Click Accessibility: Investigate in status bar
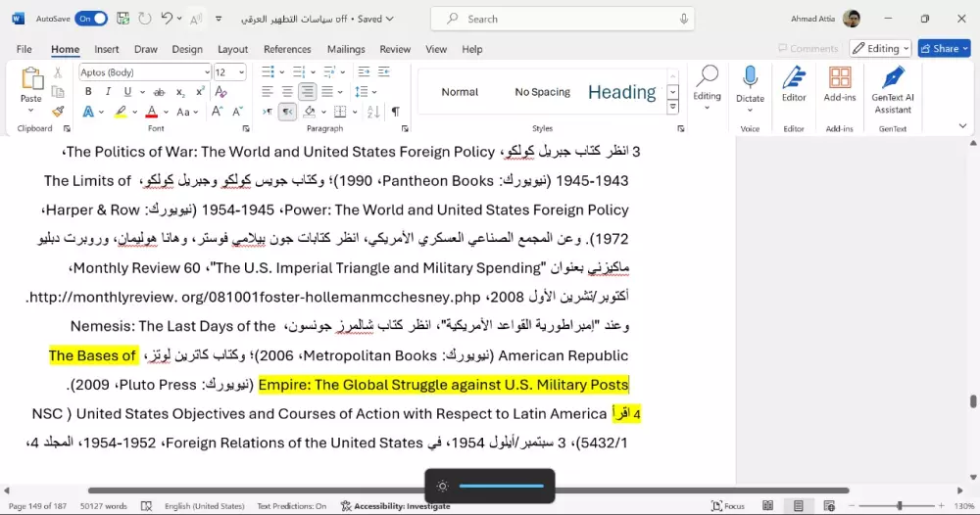Screen dimensions: 980x515 click(x=396, y=506)
